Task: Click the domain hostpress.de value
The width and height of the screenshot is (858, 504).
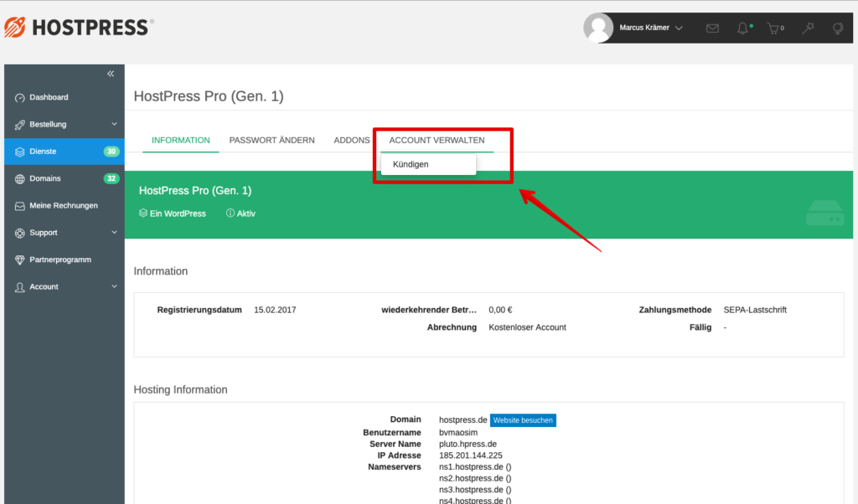Action: point(463,419)
